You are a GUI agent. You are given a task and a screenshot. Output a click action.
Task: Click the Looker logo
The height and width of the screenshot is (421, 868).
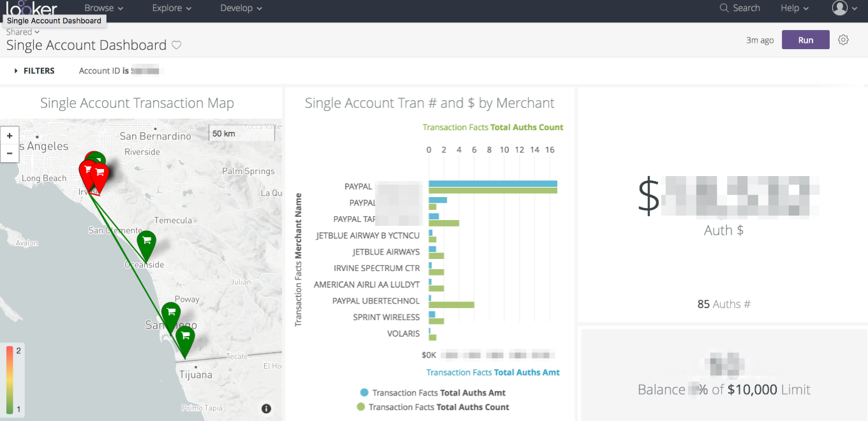pyautogui.click(x=32, y=8)
